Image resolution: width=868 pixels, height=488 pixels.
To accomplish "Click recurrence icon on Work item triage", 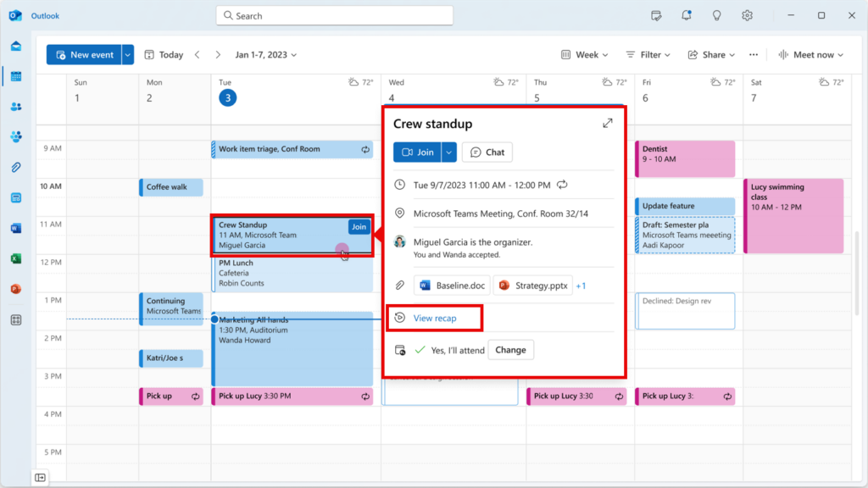I will [x=365, y=149].
